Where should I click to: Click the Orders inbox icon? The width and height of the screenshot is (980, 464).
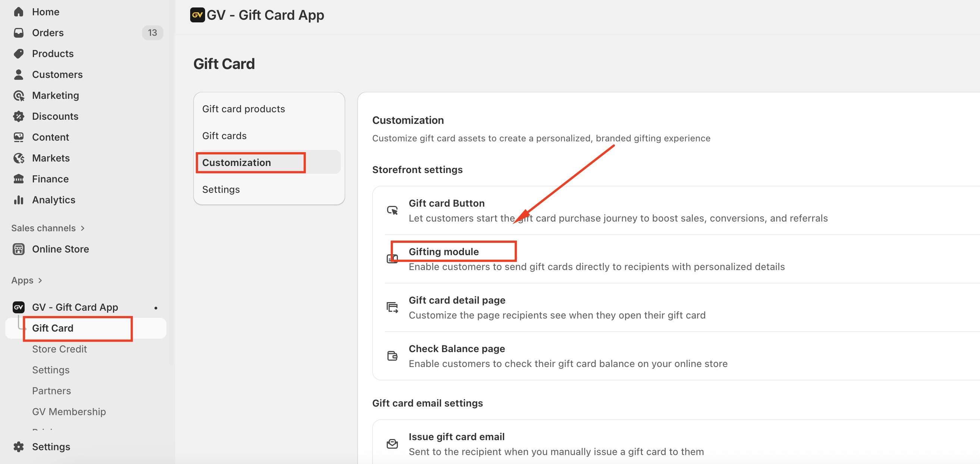[18, 33]
